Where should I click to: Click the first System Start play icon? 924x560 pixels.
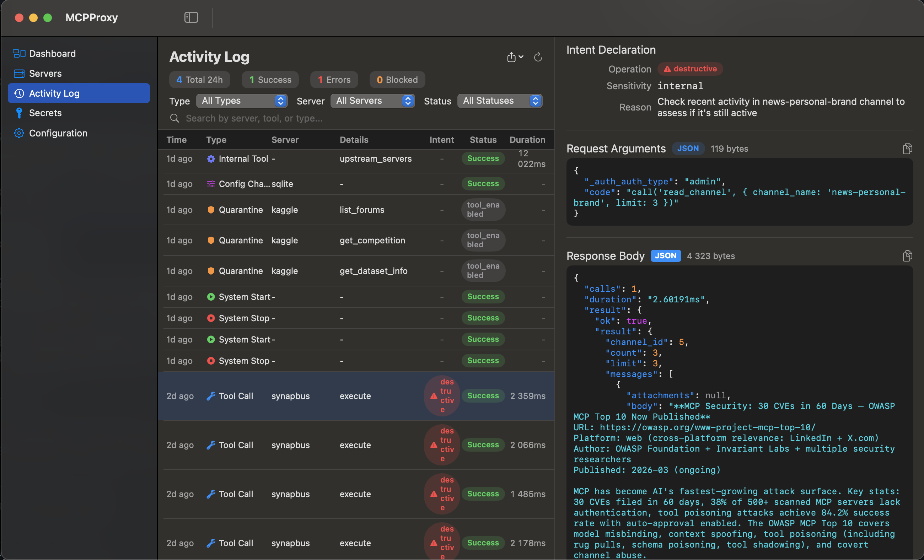tap(211, 297)
